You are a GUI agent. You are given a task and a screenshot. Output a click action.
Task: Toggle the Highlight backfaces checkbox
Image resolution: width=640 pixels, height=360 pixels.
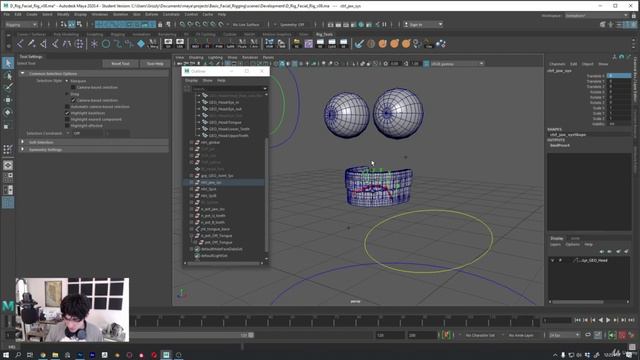pyautogui.click(x=67, y=113)
